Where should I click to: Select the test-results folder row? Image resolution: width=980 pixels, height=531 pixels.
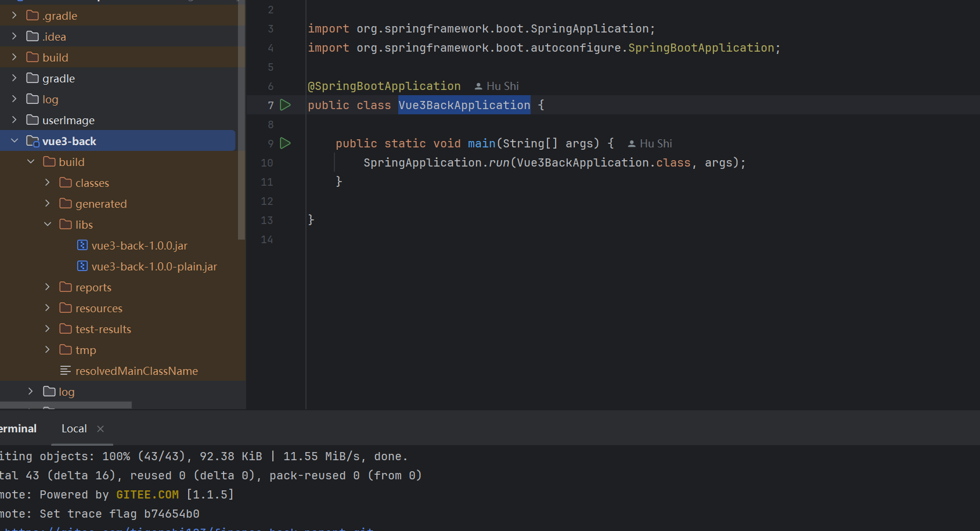pyautogui.click(x=118, y=329)
